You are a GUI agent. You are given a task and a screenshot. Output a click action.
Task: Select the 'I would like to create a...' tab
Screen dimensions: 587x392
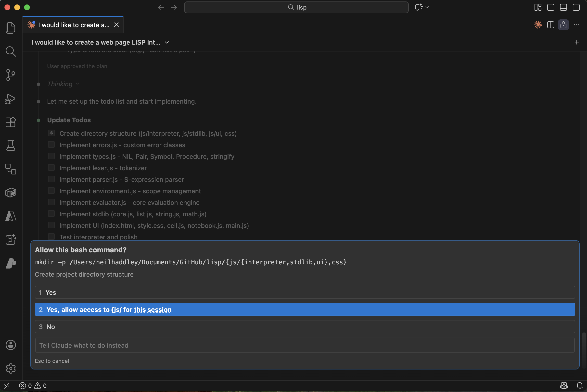pyautogui.click(x=73, y=25)
